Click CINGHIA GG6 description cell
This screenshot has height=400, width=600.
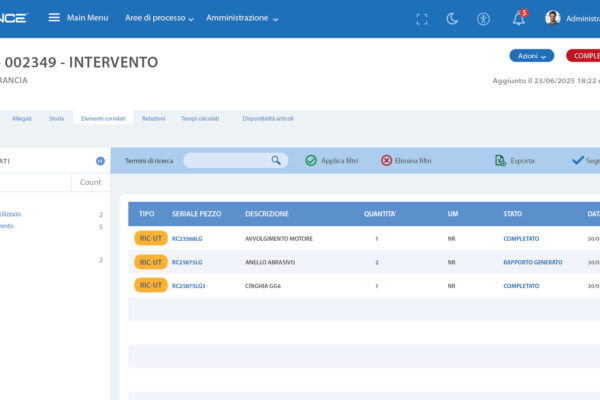tap(262, 286)
